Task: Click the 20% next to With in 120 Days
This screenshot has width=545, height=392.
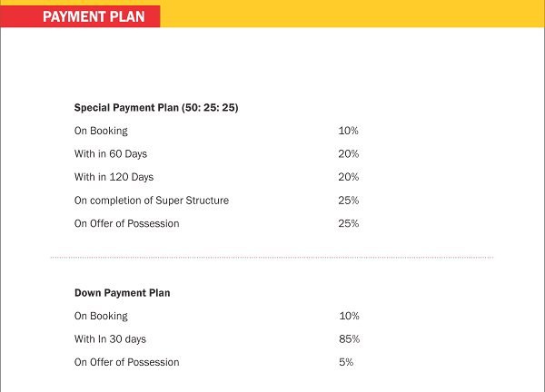Action: point(349,177)
